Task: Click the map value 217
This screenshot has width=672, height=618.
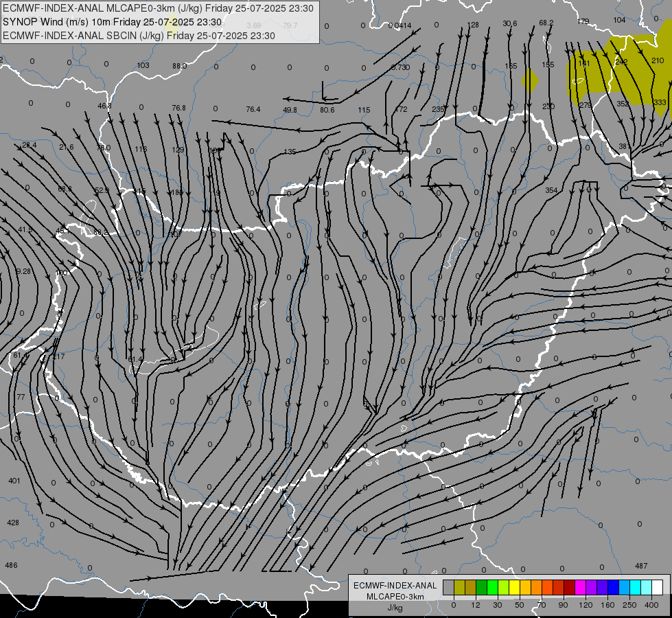Action: [x=59, y=356]
